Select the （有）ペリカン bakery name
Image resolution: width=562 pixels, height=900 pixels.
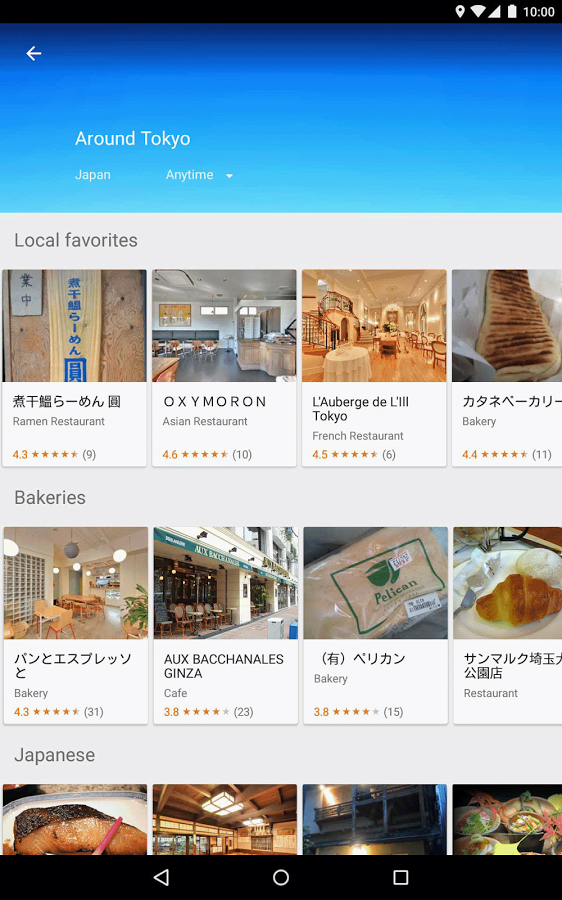360,659
